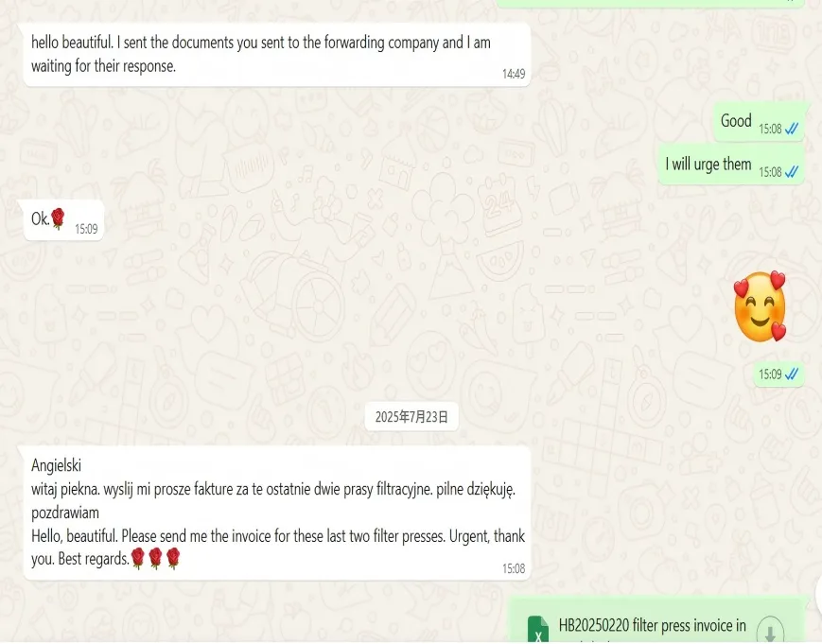This screenshot has width=822, height=644.
Task: Click the three roses after Best regards
Action: click(x=156, y=558)
